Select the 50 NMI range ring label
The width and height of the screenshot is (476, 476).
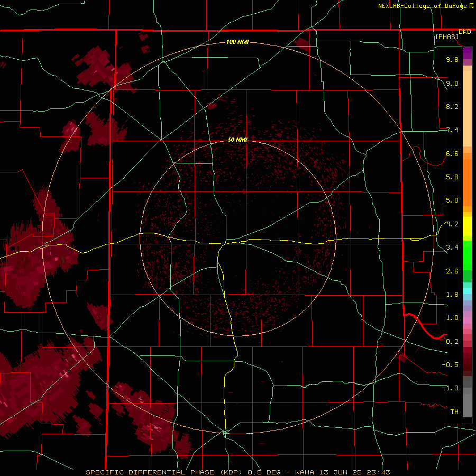pos(237,140)
